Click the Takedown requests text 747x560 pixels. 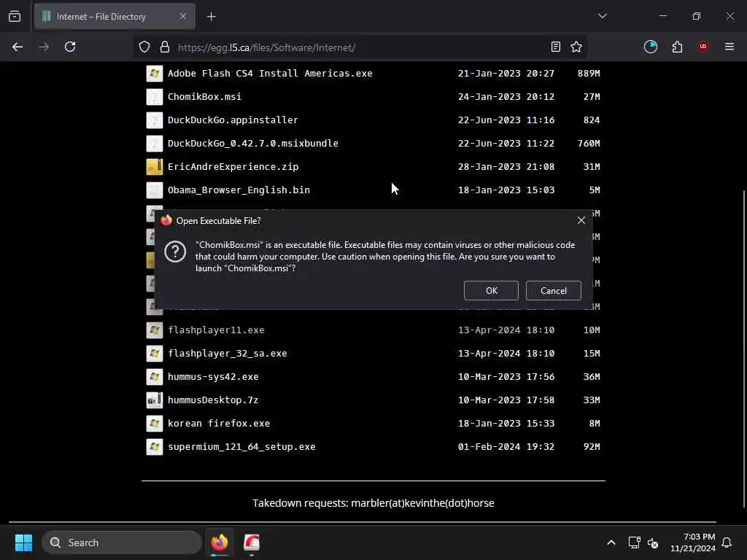click(x=373, y=503)
